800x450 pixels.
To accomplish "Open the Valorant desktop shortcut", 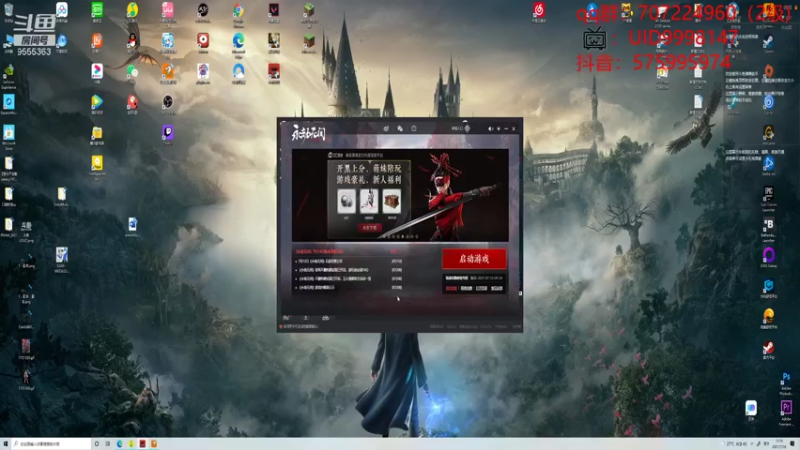I will tap(274, 12).
